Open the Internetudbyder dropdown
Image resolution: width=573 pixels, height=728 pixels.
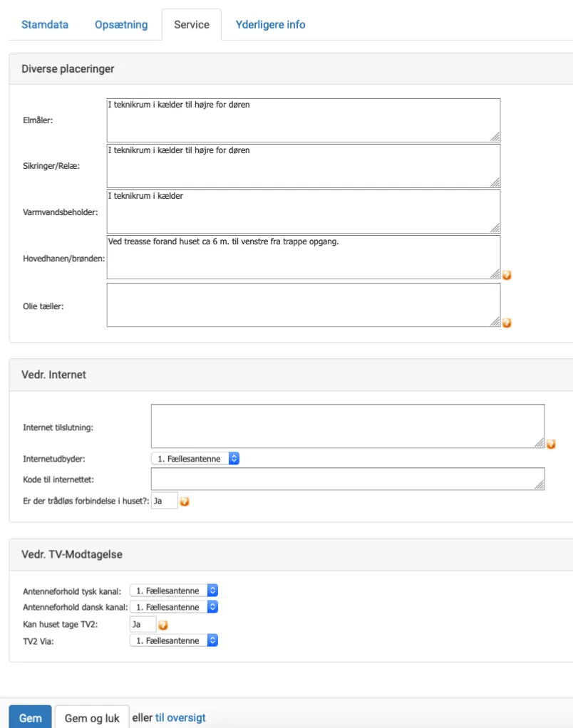tap(195, 459)
